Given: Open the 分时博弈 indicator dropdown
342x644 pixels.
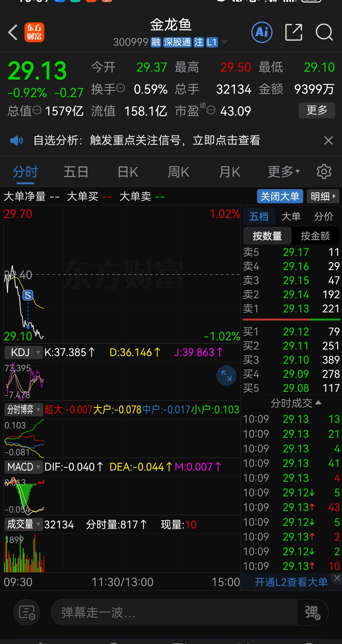Looking at the screenshot, I should 24,409.
